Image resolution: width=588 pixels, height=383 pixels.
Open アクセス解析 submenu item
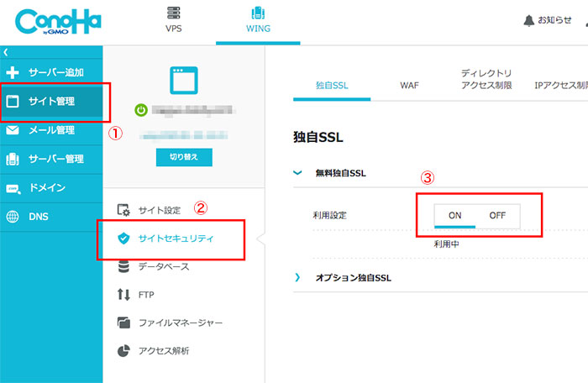[164, 351]
